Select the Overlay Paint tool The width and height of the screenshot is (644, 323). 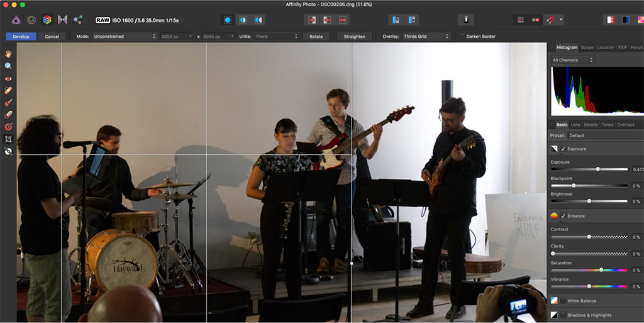tap(8, 103)
